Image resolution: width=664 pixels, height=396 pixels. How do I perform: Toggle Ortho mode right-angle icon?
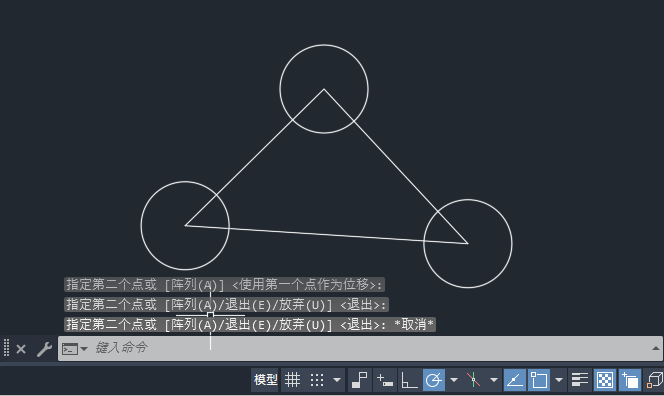409,379
